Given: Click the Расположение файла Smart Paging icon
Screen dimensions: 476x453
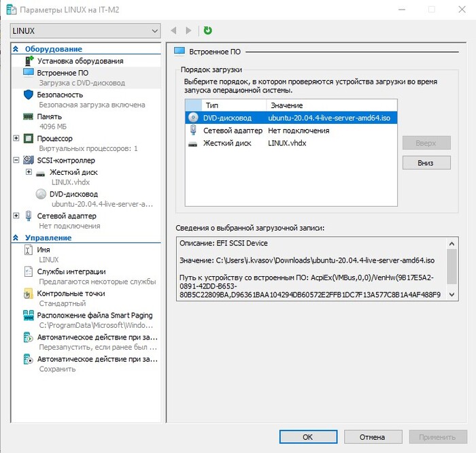Looking at the screenshot, I should click(x=28, y=316).
